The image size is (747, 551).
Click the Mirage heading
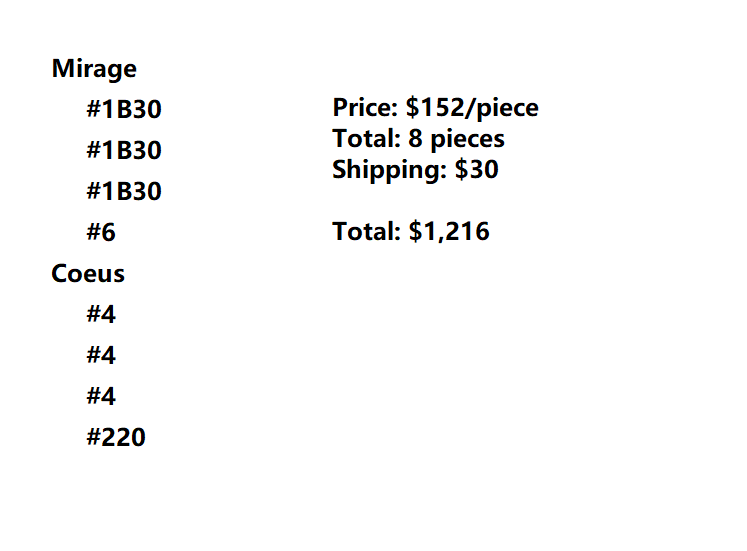pos(94,69)
